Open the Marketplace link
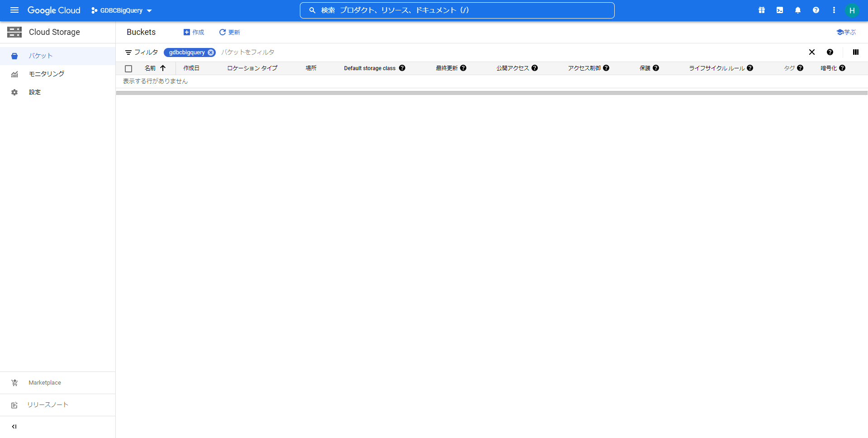This screenshot has width=868, height=438. (44, 383)
